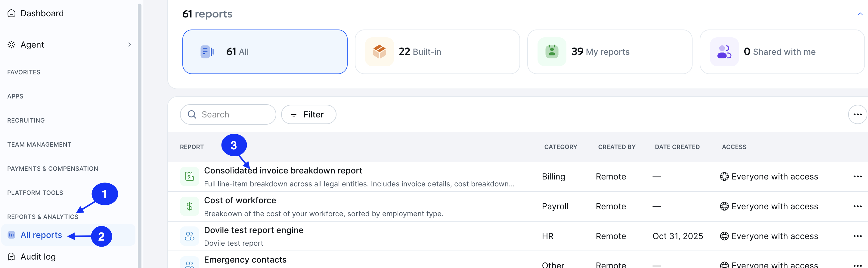Open the Emergency contacts report
Image resolution: width=868 pixels, height=268 pixels.
[x=245, y=260]
